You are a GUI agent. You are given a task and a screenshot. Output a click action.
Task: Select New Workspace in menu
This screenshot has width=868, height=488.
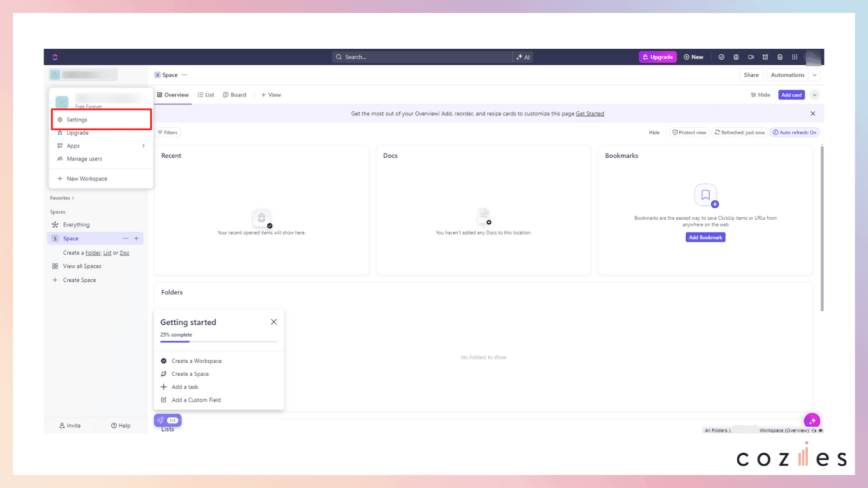click(101, 178)
